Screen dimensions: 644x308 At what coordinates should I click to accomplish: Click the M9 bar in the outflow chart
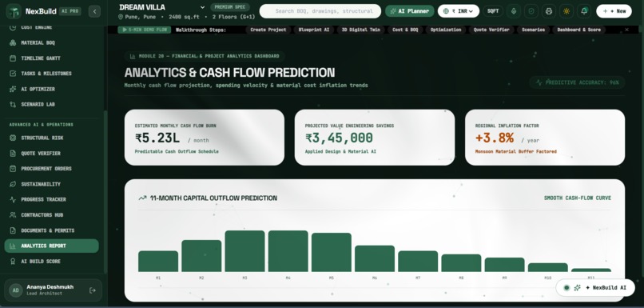point(504,265)
